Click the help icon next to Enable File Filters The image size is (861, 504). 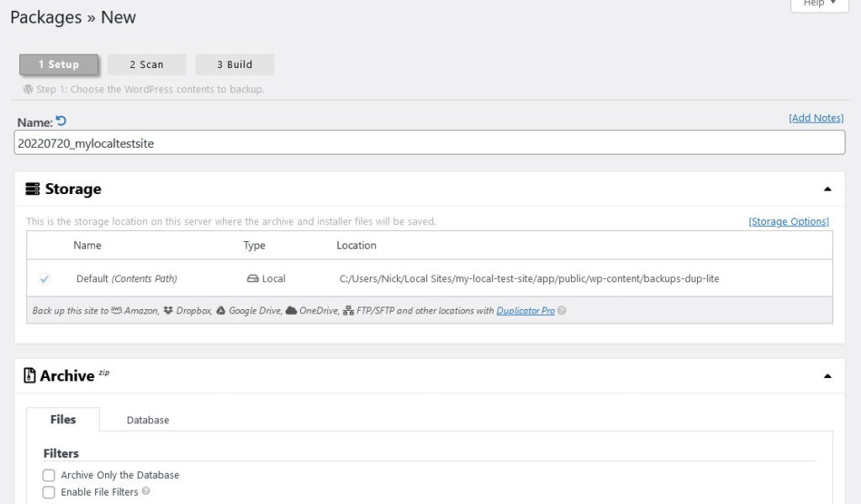(x=146, y=491)
